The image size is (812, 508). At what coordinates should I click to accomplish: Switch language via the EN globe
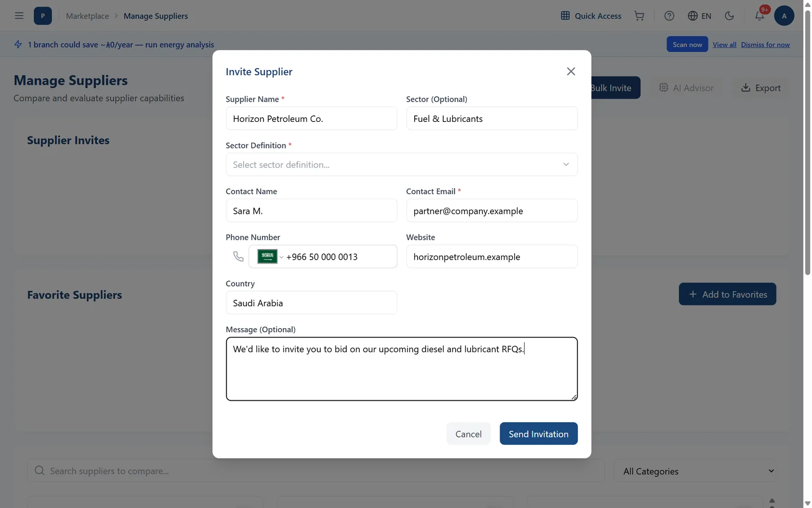[699, 16]
